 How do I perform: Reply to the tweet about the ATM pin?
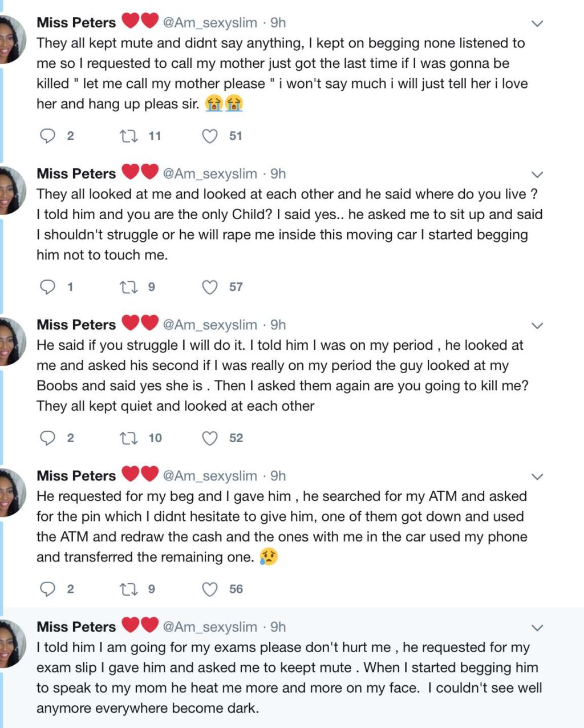pos(47,589)
